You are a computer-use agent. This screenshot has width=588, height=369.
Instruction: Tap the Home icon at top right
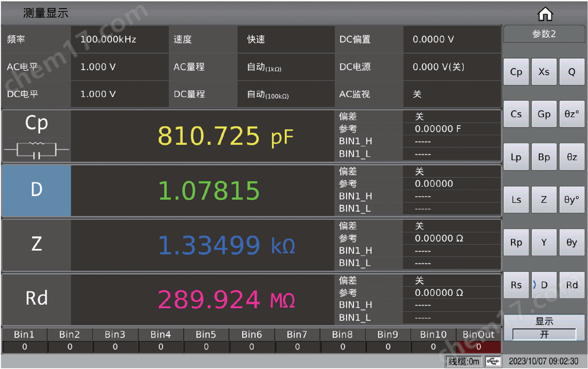pyautogui.click(x=545, y=13)
